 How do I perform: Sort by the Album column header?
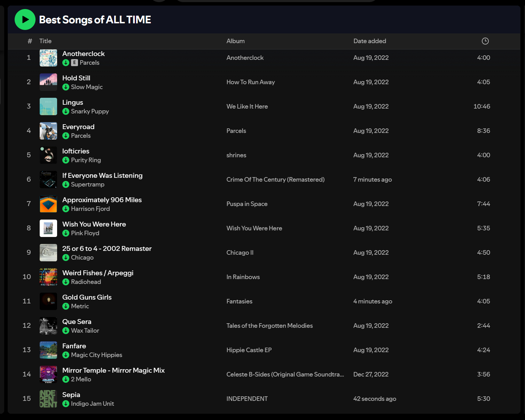[235, 41]
